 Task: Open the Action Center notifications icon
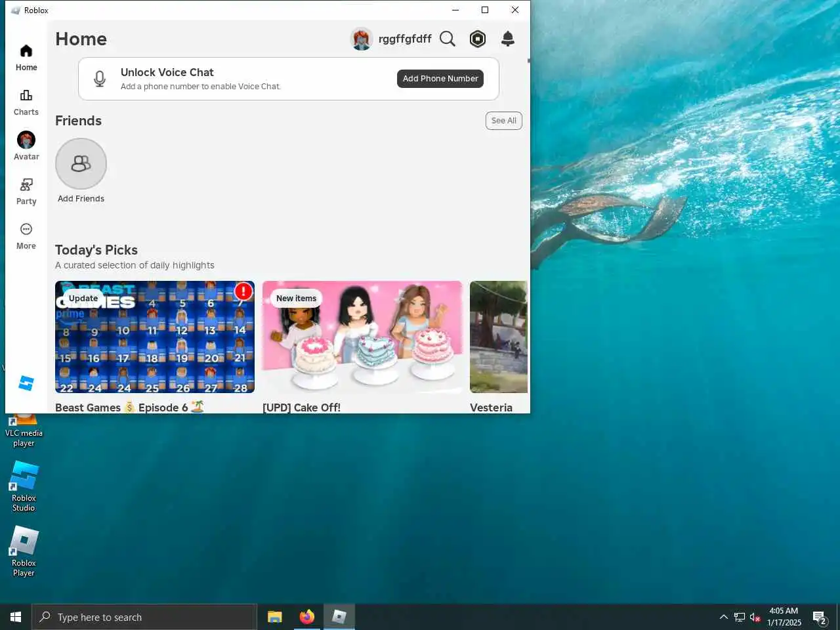[820, 617]
